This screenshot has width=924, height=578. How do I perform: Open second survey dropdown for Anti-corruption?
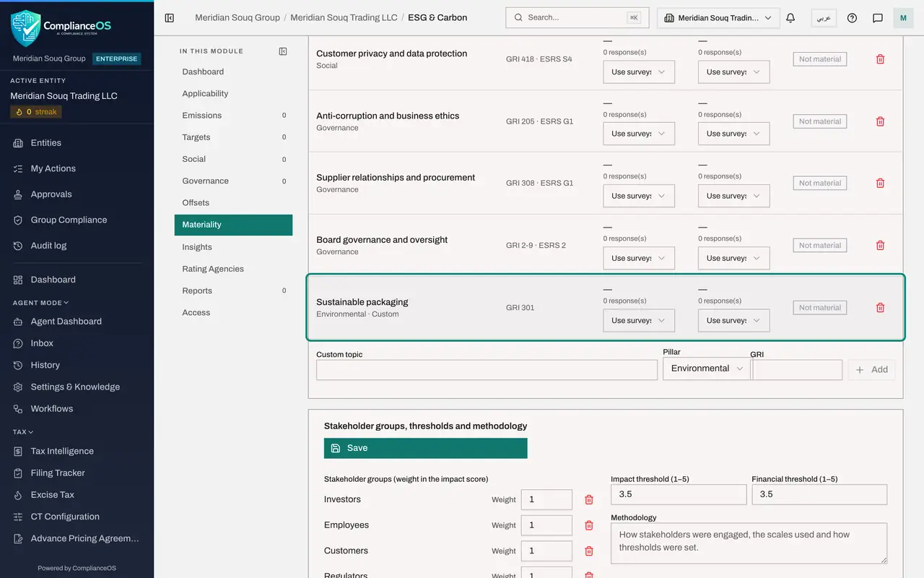pos(734,134)
